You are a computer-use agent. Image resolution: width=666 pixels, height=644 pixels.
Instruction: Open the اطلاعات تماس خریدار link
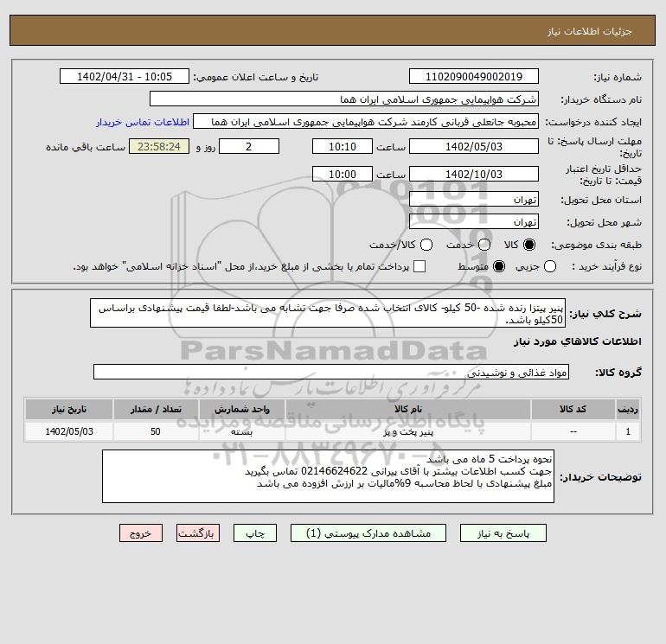coord(143,122)
